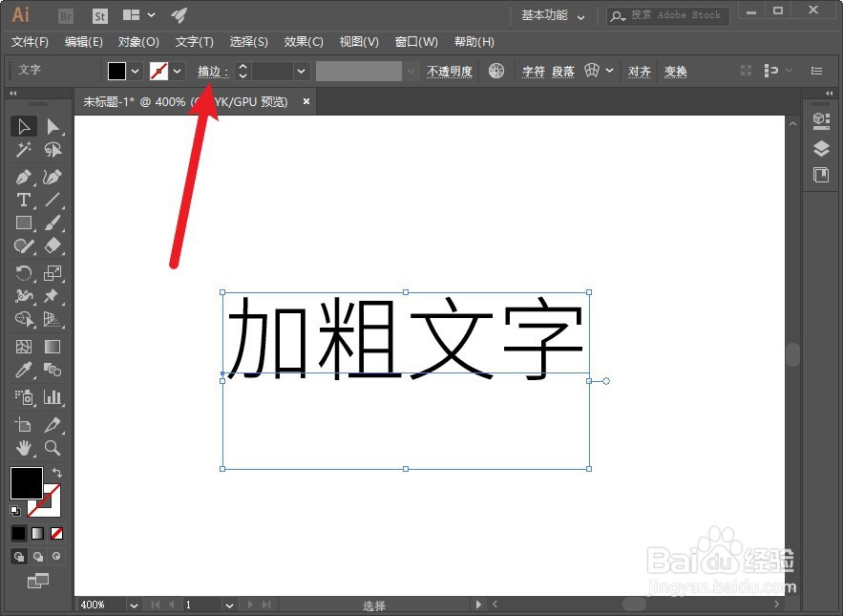Swap fill and stroke colors

click(x=57, y=473)
